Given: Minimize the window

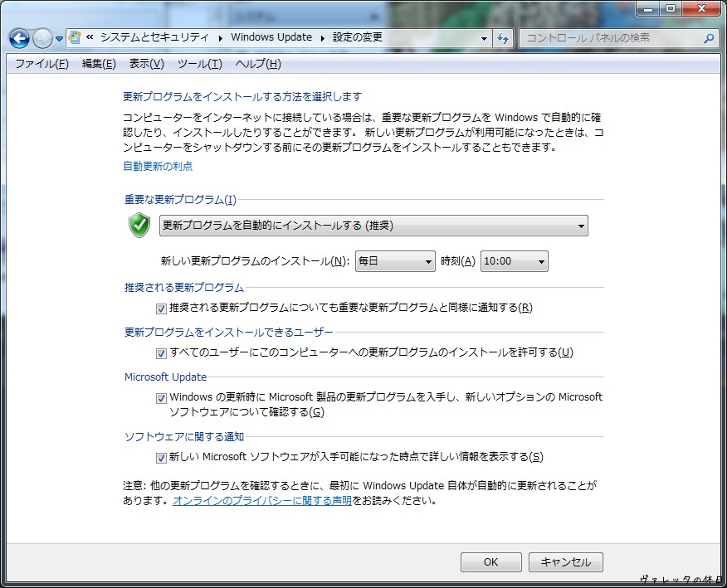Looking at the screenshot, I should pos(648,8).
